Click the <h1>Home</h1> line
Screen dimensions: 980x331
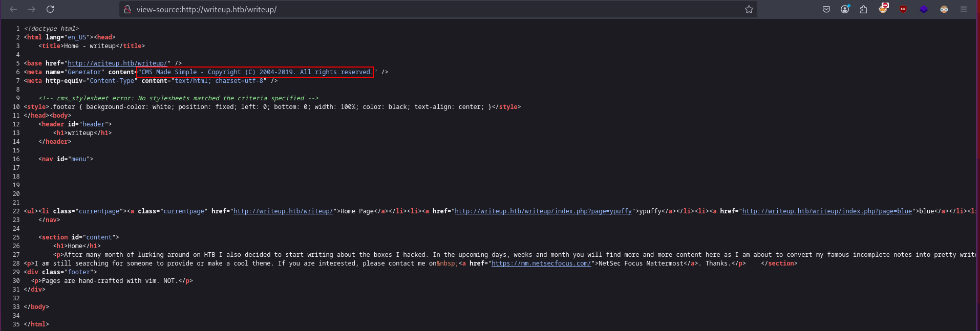click(77, 246)
